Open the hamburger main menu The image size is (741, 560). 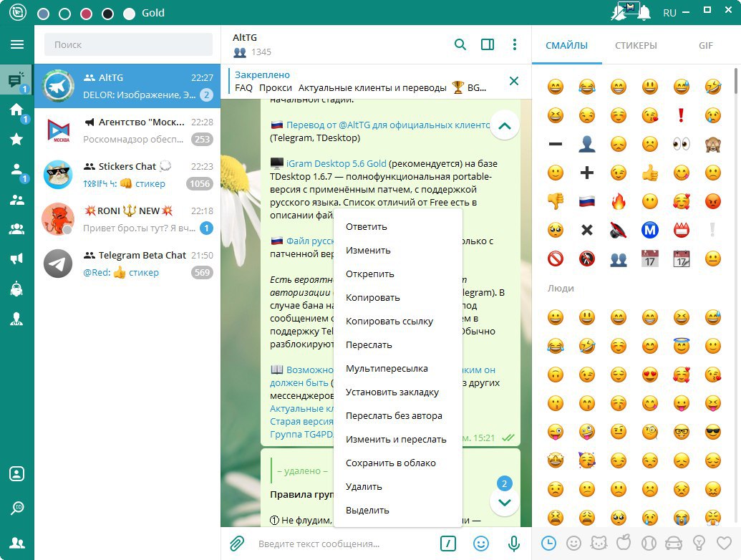pos(17,44)
